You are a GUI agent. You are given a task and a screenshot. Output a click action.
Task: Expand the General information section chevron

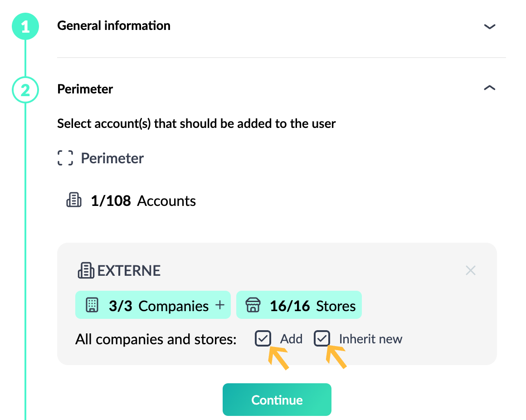click(490, 26)
